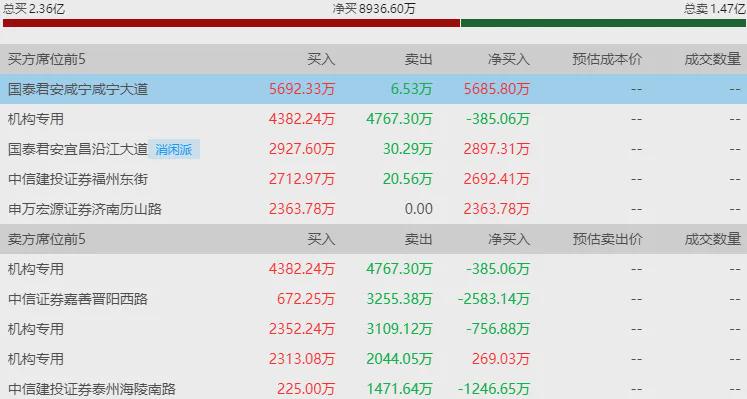Click the 卖方席位前5 section header

47,239
